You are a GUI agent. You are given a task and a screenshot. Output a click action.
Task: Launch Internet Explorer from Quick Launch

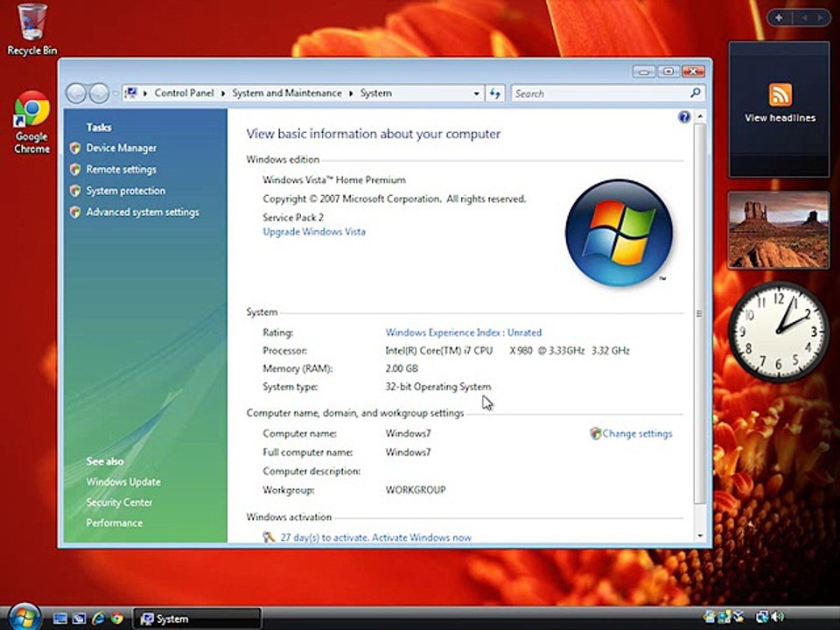pyautogui.click(x=98, y=619)
